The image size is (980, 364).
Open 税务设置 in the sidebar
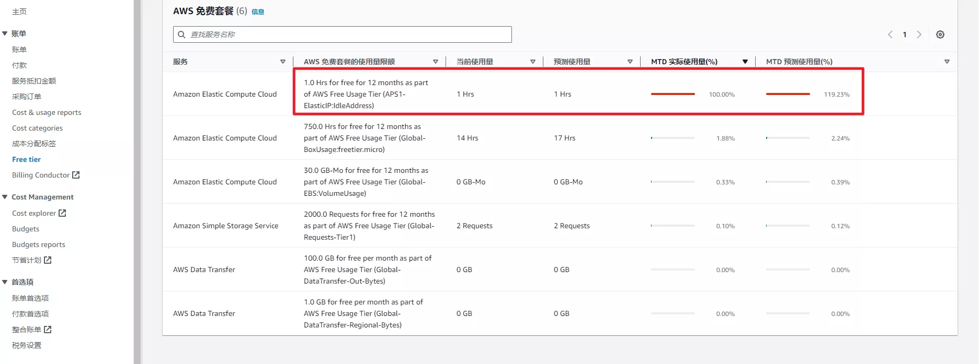(x=27, y=345)
